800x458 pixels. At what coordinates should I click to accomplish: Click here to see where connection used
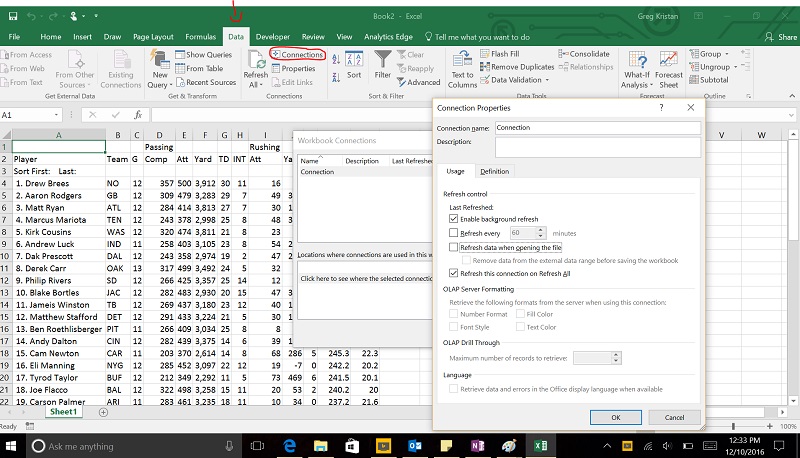tap(365, 278)
